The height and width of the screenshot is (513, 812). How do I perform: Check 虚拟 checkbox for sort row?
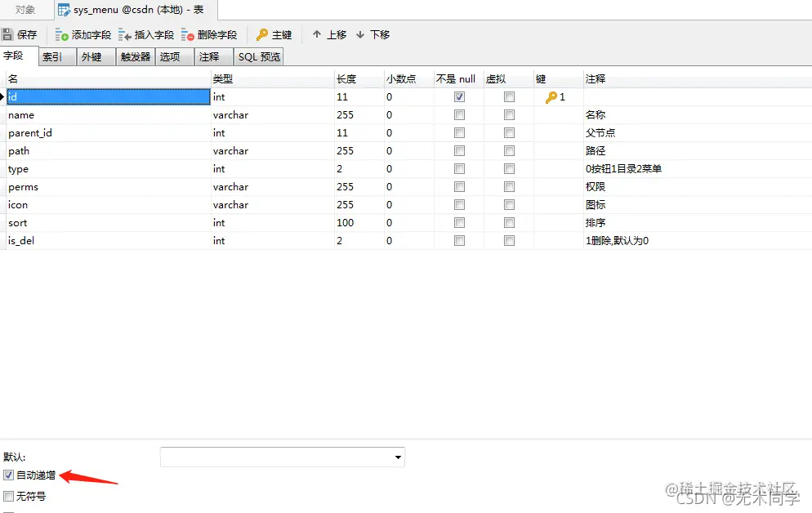click(x=510, y=222)
